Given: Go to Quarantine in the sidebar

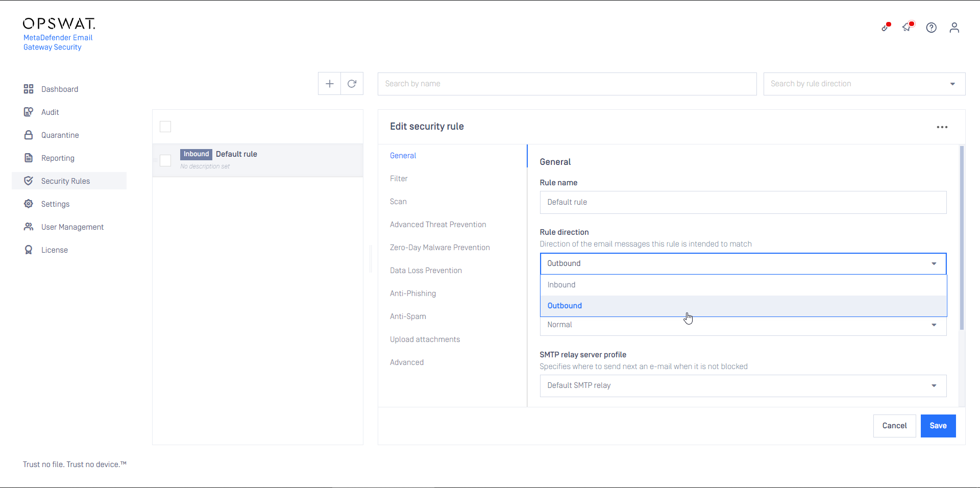Looking at the screenshot, I should tap(60, 135).
